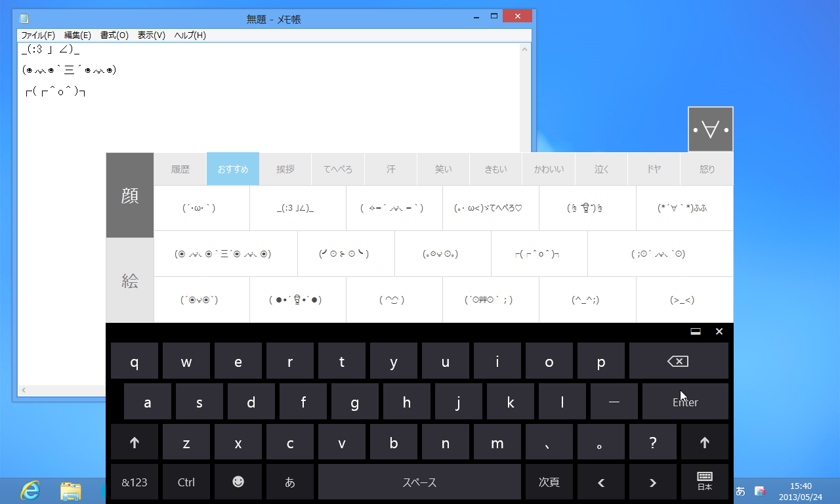Open the 書式(O) menu in Notepad

pos(114,35)
